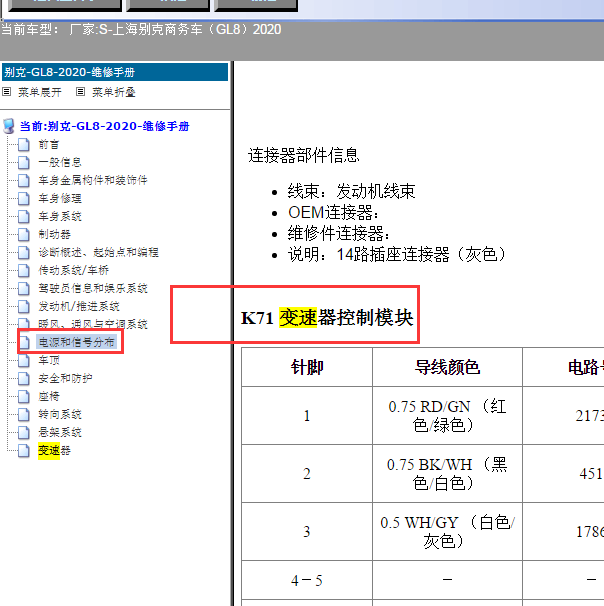This screenshot has height=606, width=604.
Task: Click the page icon next to 发动机/推进系统
Action: pos(24,306)
